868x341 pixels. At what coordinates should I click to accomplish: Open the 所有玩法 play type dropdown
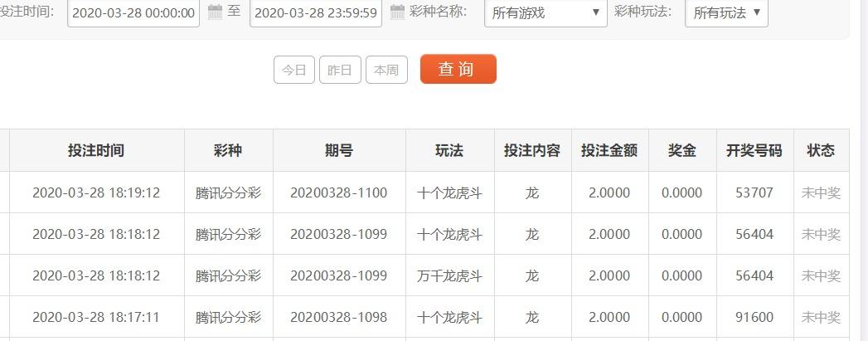(x=726, y=12)
